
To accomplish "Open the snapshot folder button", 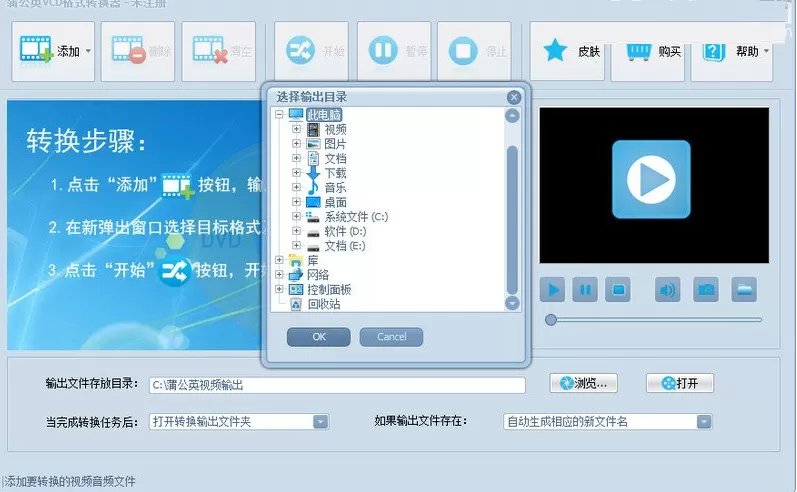I will coord(744,290).
